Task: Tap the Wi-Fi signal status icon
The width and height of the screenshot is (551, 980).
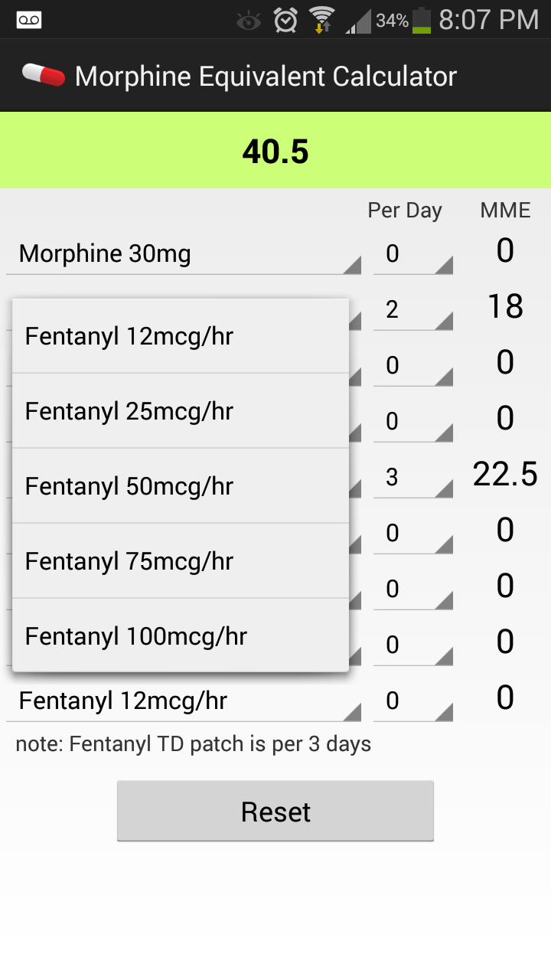Action: click(321, 20)
